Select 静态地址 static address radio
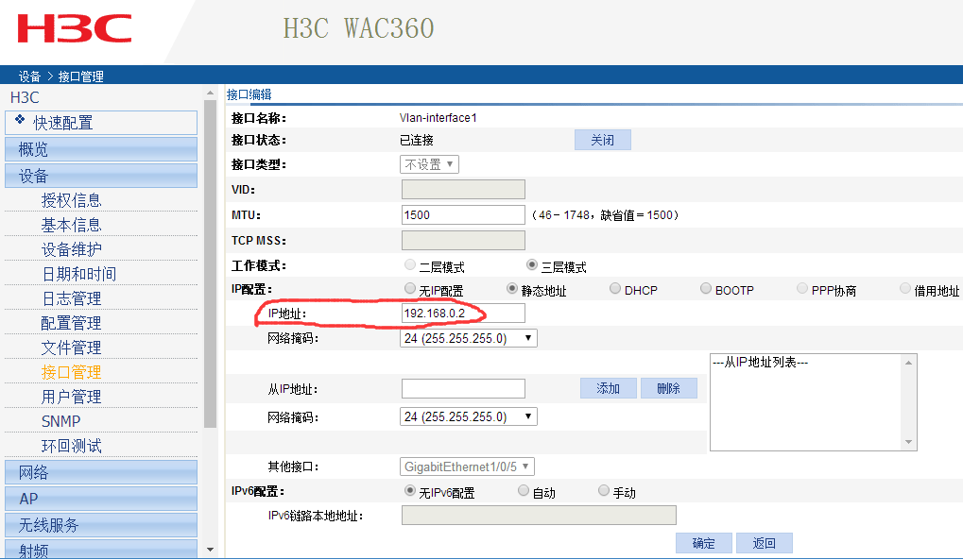This screenshot has width=963, height=560. [x=511, y=288]
